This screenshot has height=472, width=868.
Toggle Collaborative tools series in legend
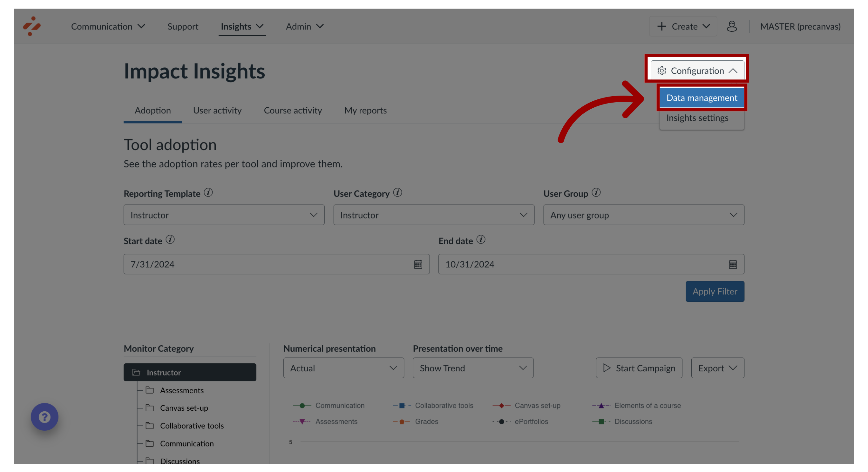tap(433, 405)
